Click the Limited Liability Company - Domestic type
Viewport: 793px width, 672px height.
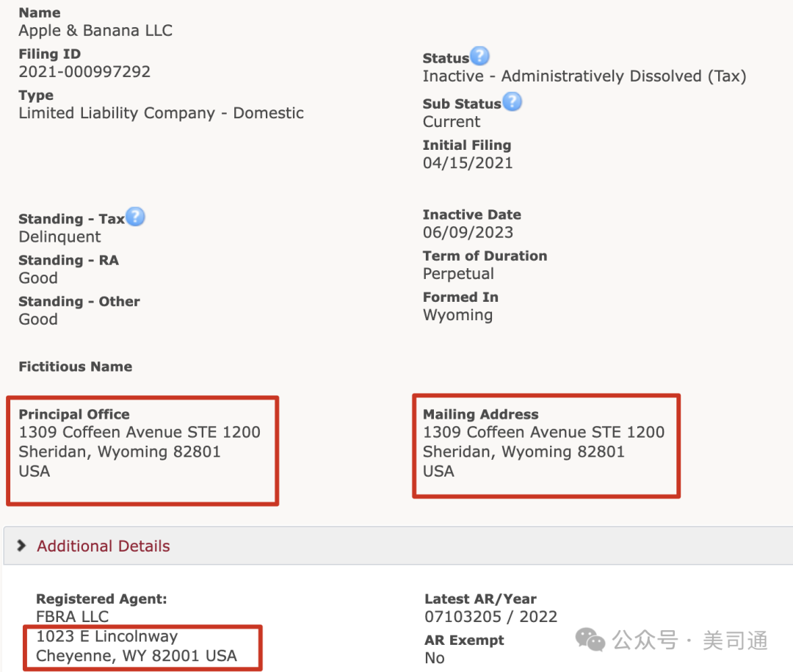(161, 113)
